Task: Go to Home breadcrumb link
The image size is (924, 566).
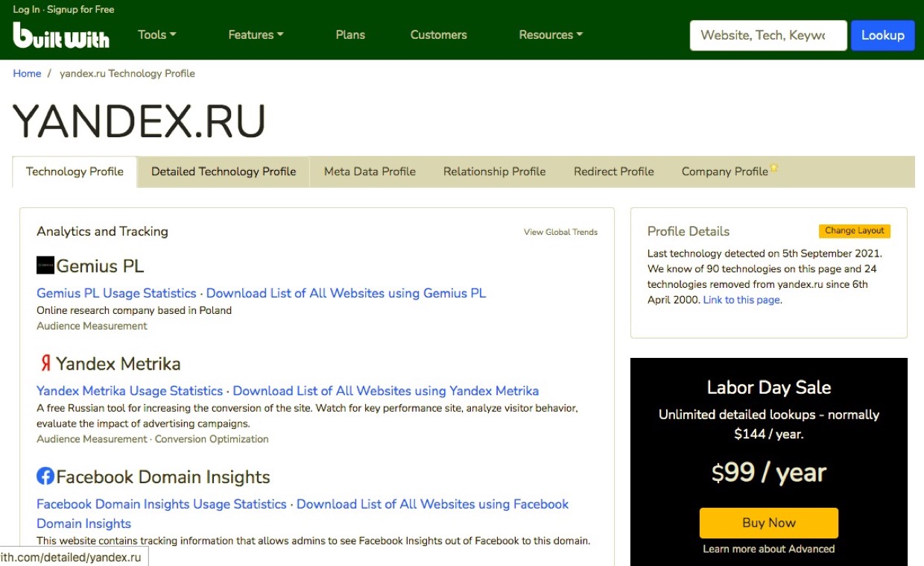Action: (27, 73)
